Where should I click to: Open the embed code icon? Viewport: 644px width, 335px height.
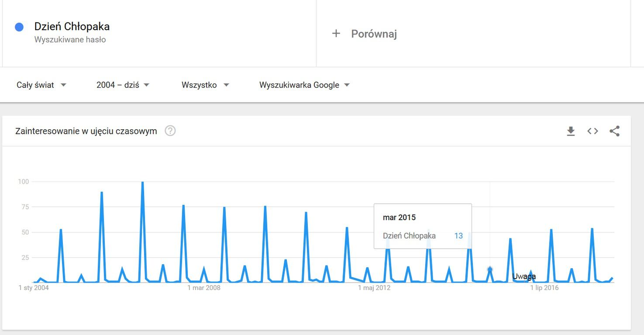coord(592,131)
